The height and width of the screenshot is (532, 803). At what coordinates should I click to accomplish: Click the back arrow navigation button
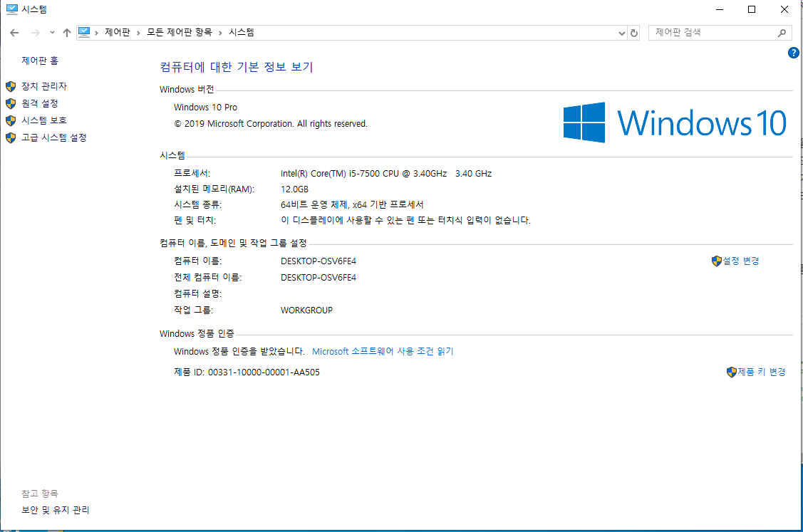click(x=14, y=33)
